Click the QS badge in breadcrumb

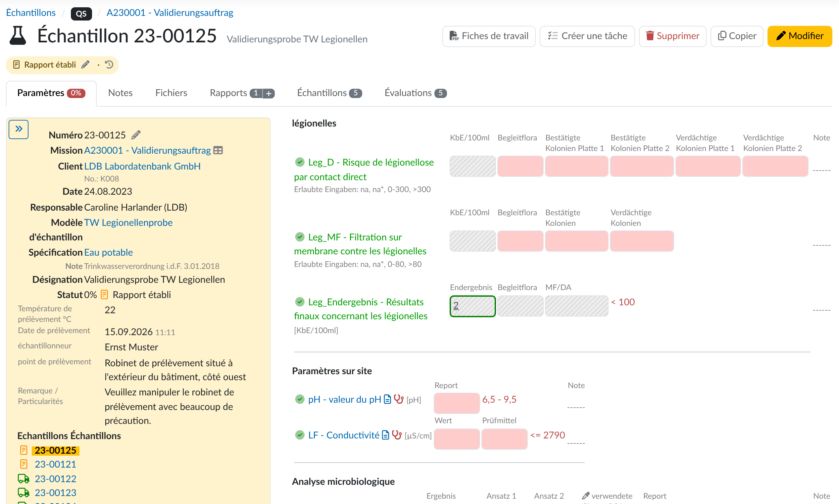tap(81, 14)
